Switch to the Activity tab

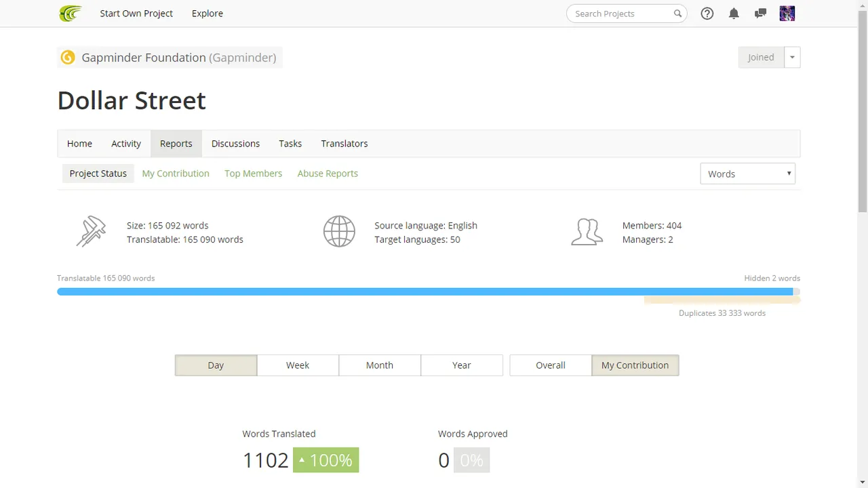tap(126, 144)
